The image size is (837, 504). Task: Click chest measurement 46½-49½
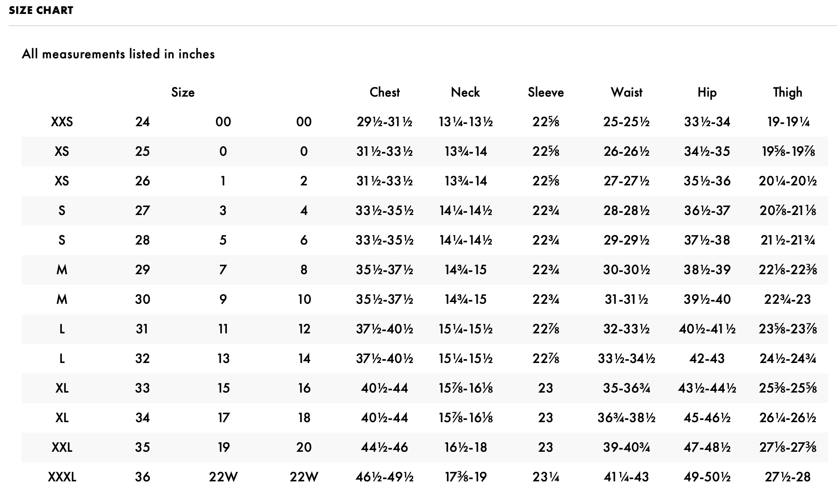[385, 477]
